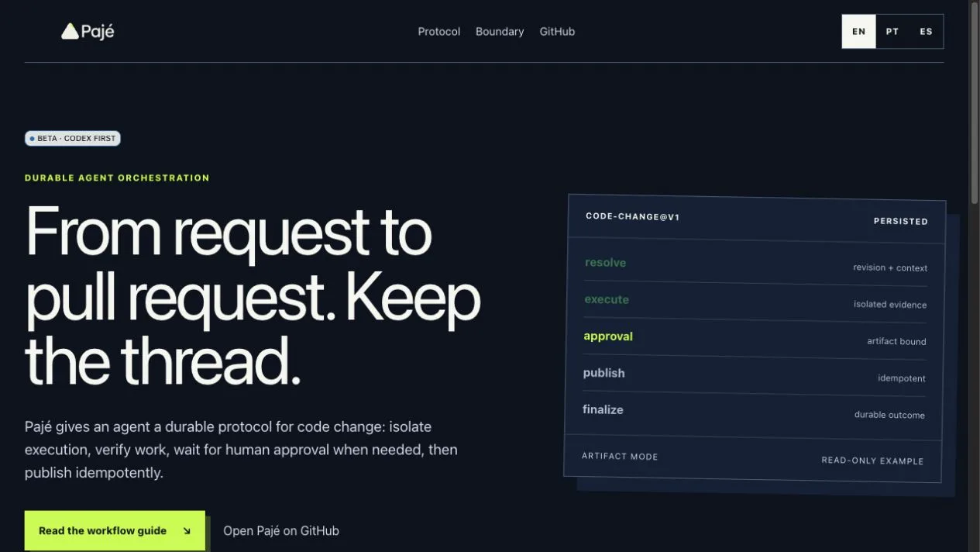The image size is (980, 552).
Task: Click the Pajé logo icon
Action: (70, 31)
